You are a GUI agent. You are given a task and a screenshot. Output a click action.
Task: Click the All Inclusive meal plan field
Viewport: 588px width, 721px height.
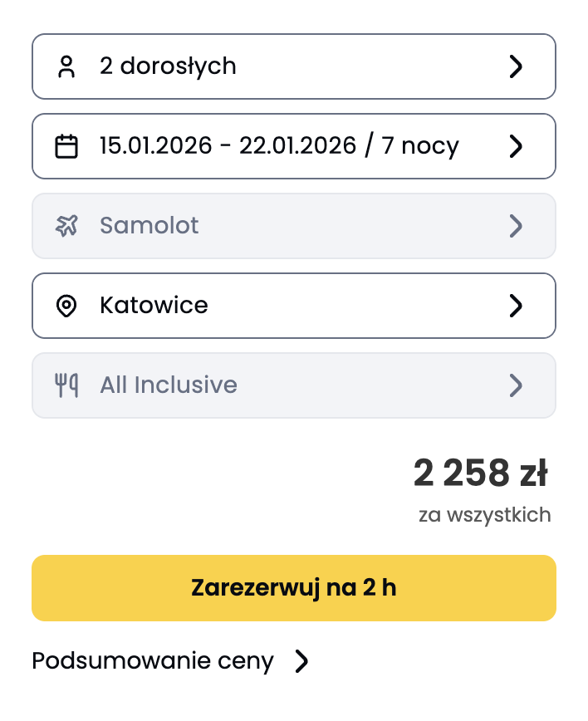click(x=293, y=385)
